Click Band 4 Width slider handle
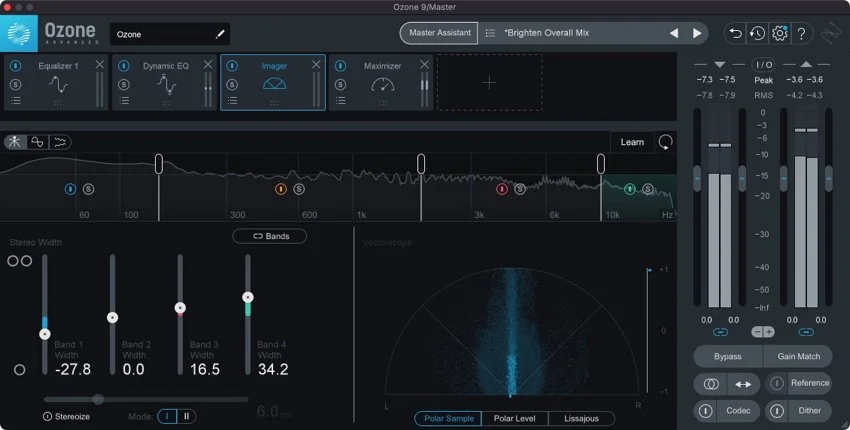Screen dimensions: 850x430 point(248,297)
